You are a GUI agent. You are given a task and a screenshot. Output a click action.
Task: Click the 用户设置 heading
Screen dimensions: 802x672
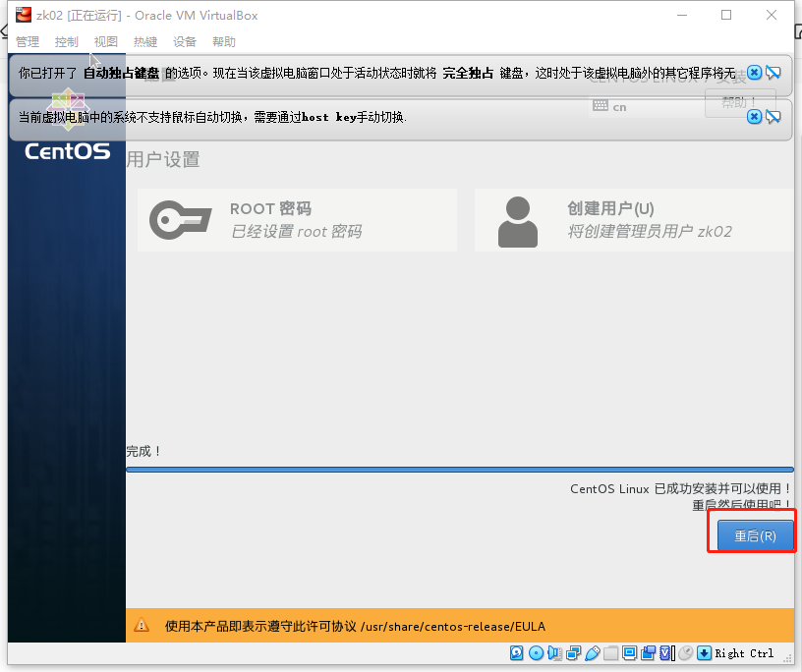tap(163, 159)
